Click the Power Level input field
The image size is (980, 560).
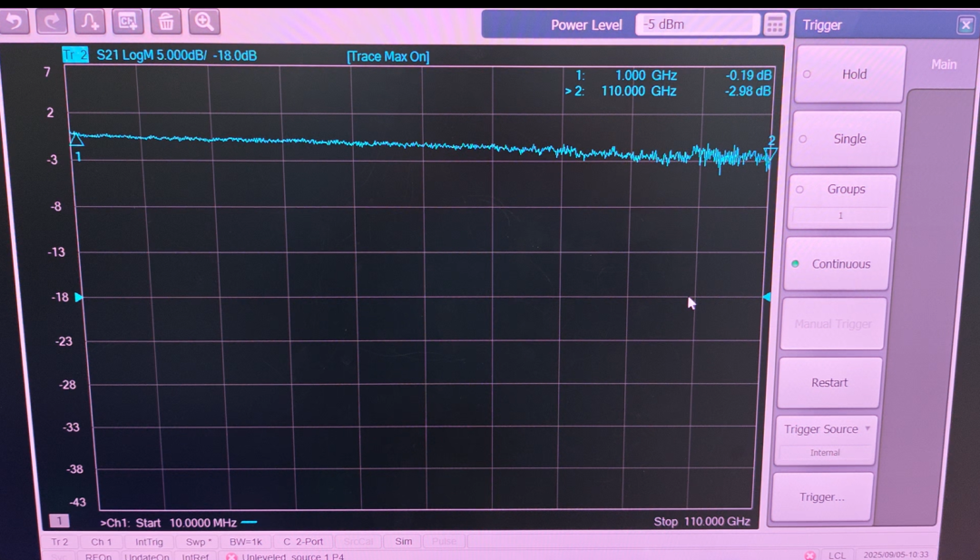pyautogui.click(x=696, y=25)
